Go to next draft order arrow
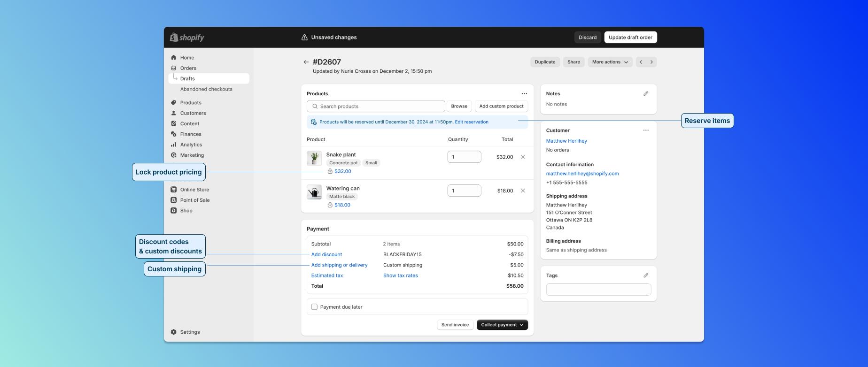 point(651,62)
